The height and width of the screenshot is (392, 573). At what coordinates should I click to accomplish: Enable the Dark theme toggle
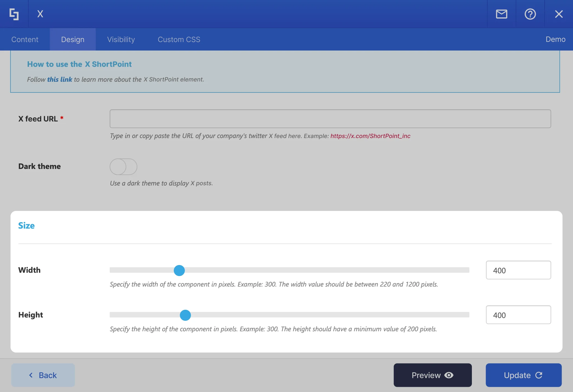point(123,167)
